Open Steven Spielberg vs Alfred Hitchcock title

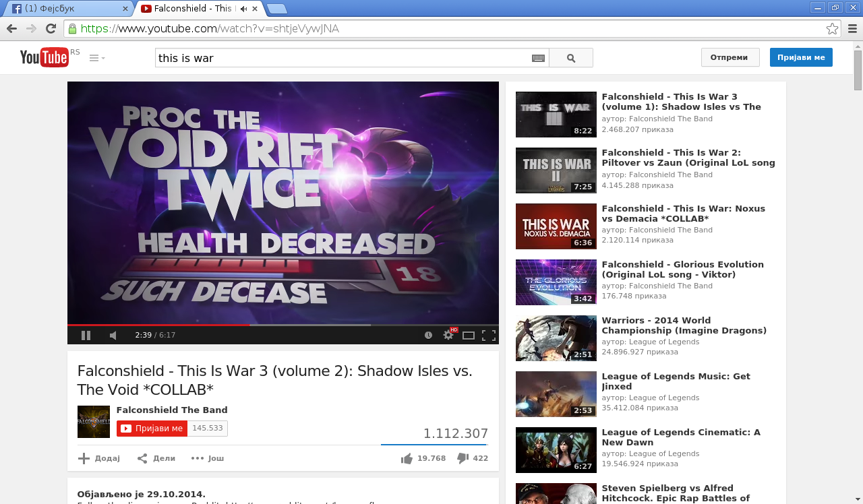click(676, 493)
